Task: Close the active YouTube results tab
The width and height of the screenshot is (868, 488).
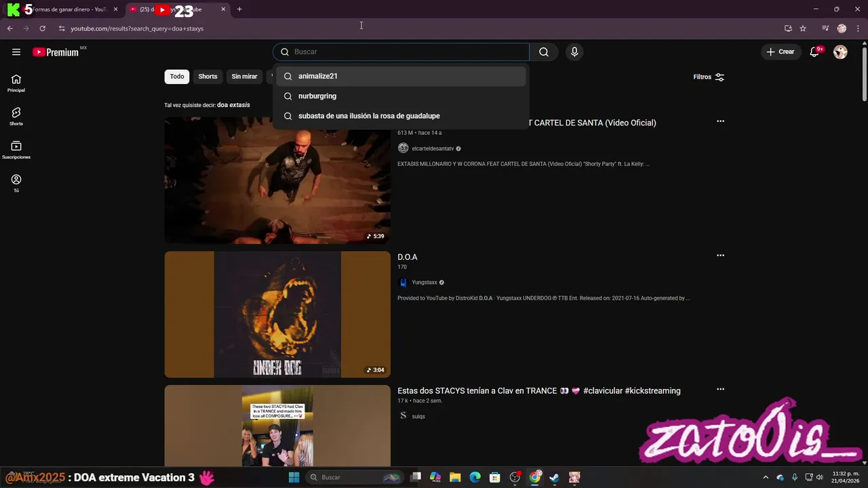Action: pos(223,9)
